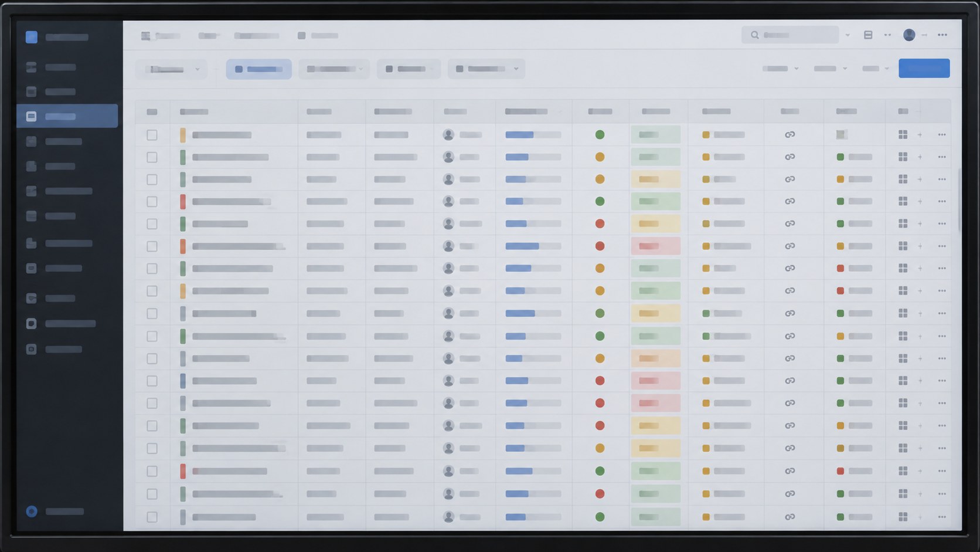Open the user avatar menu in the header
980x552 pixels.
[909, 35]
